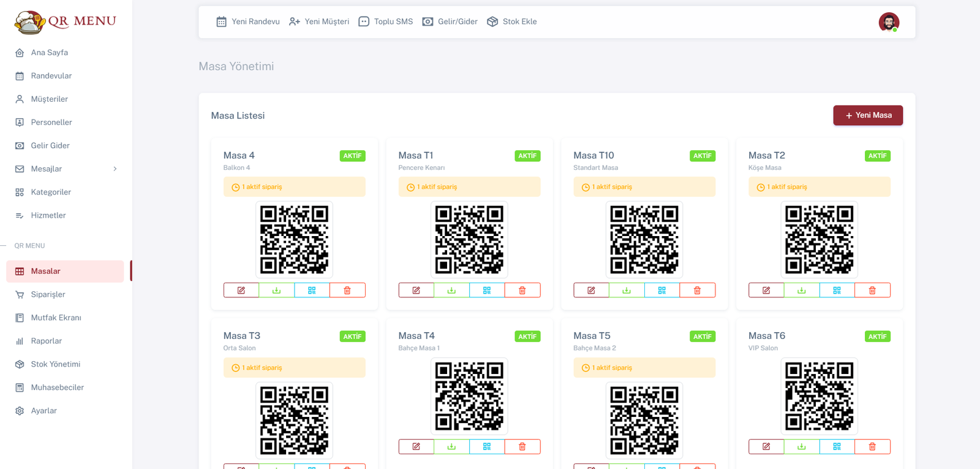The width and height of the screenshot is (980, 469).
Task: Click the QR code icon for Masa T10
Action: (x=661, y=290)
